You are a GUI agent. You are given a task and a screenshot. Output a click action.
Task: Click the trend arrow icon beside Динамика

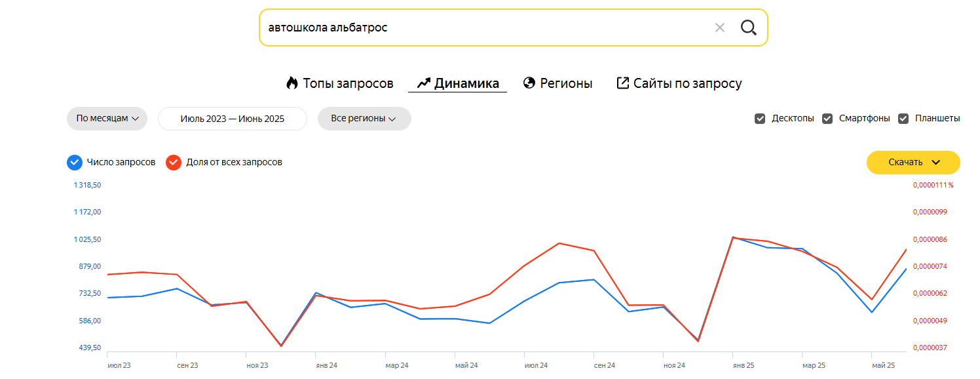tap(423, 83)
